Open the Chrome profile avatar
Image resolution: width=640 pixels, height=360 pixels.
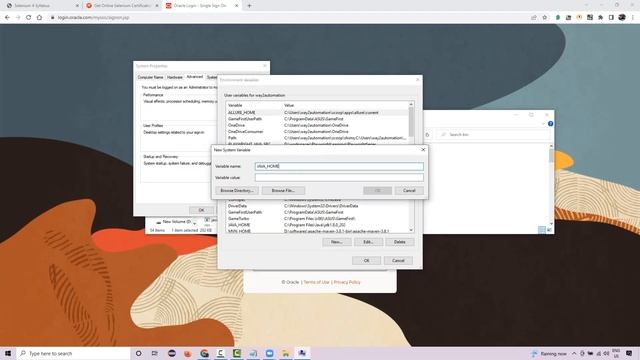(622, 18)
